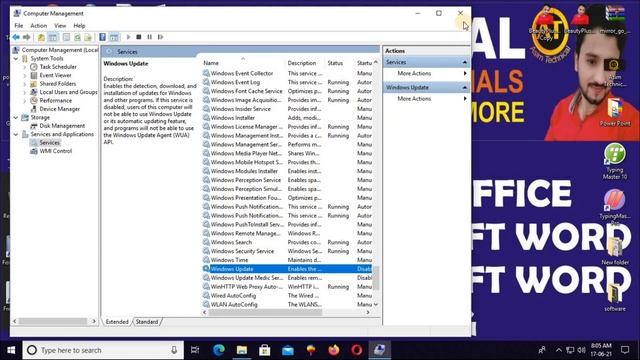
Task: Select Windows Font Cache Service row
Action: click(287, 91)
